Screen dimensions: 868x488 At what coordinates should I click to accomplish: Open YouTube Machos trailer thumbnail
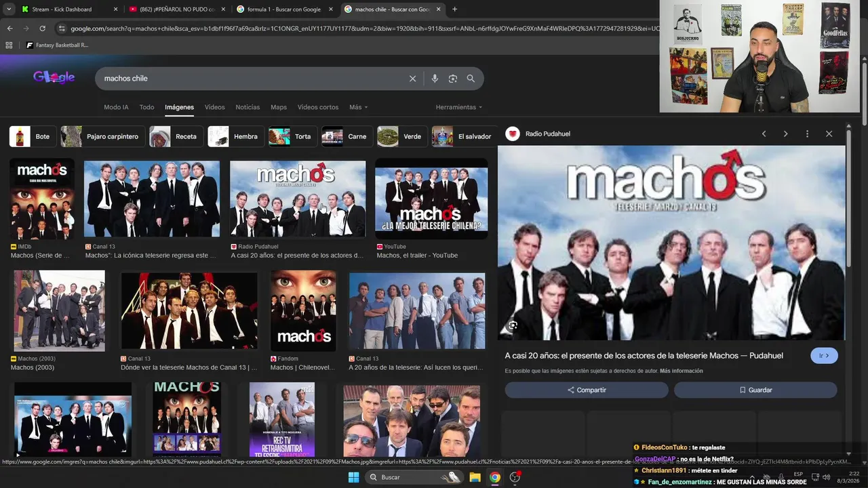[x=431, y=199]
